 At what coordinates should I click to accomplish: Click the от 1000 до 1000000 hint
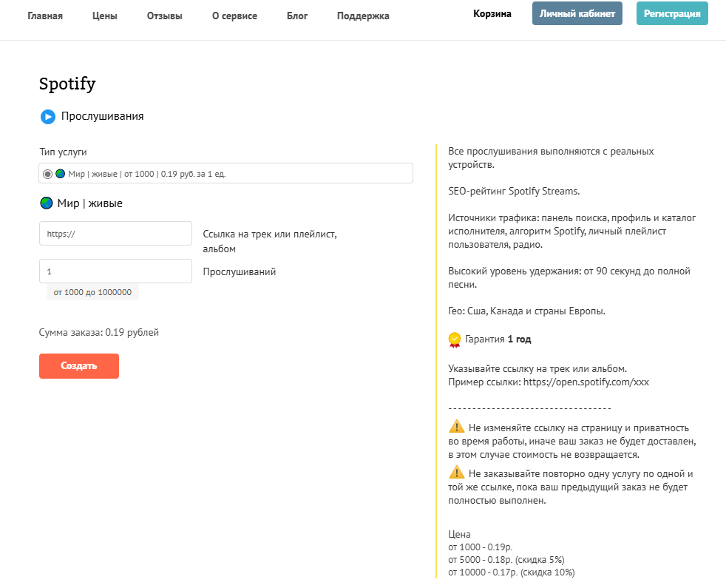click(92, 292)
